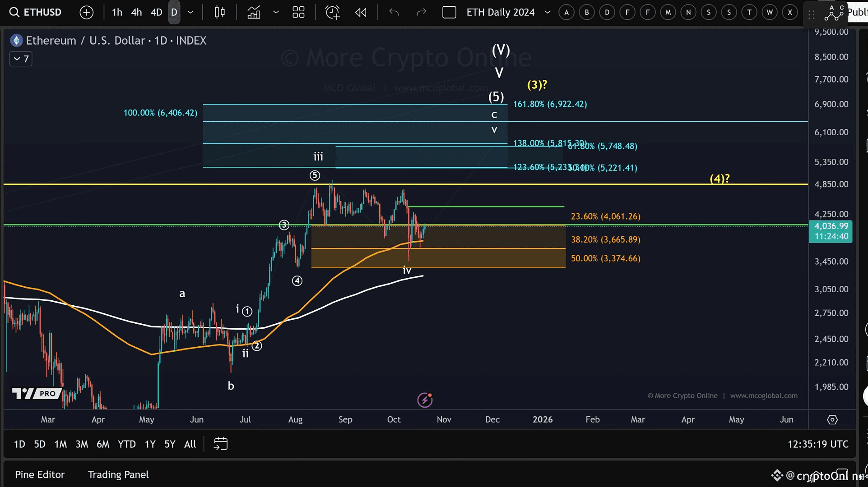Open the Pine Editor tab
Screen dimensions: 868x487
point(40,474)
